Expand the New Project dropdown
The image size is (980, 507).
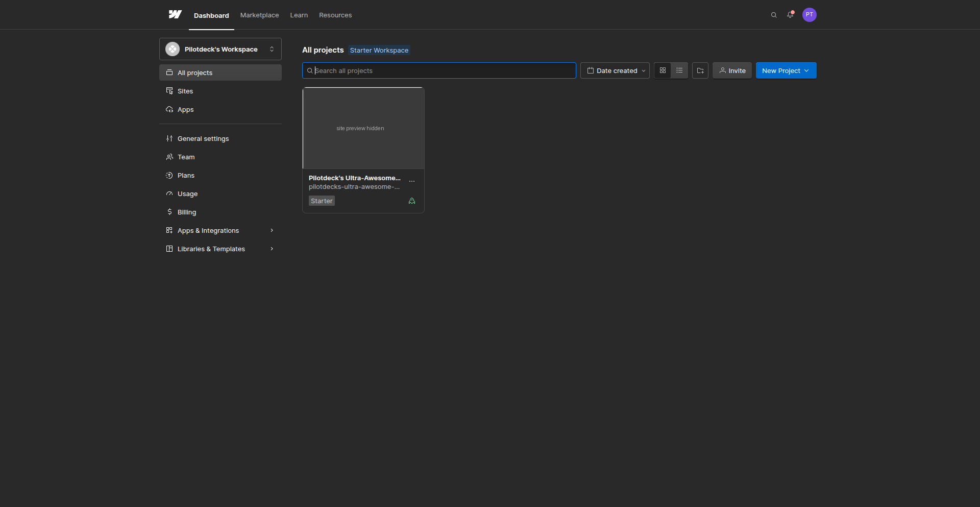786,70
